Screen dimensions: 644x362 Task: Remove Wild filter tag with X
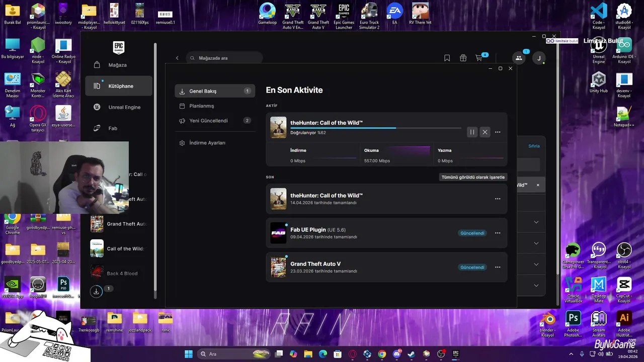pyautogui.click(x=538, y=185)
